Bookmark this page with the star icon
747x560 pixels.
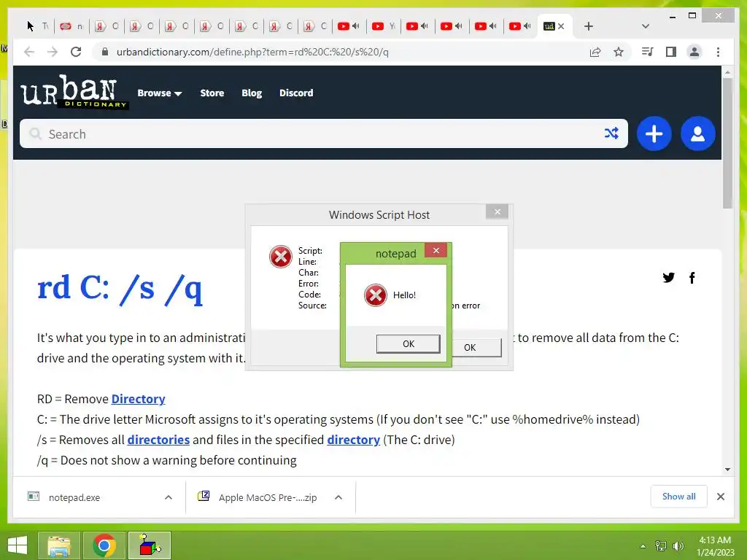[x=619, y=52]
